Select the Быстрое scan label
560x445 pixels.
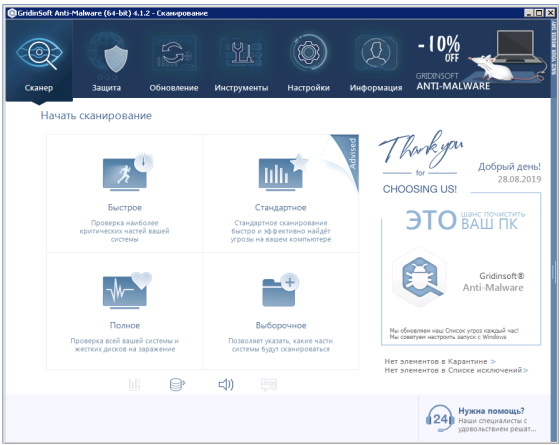(125, 208)
